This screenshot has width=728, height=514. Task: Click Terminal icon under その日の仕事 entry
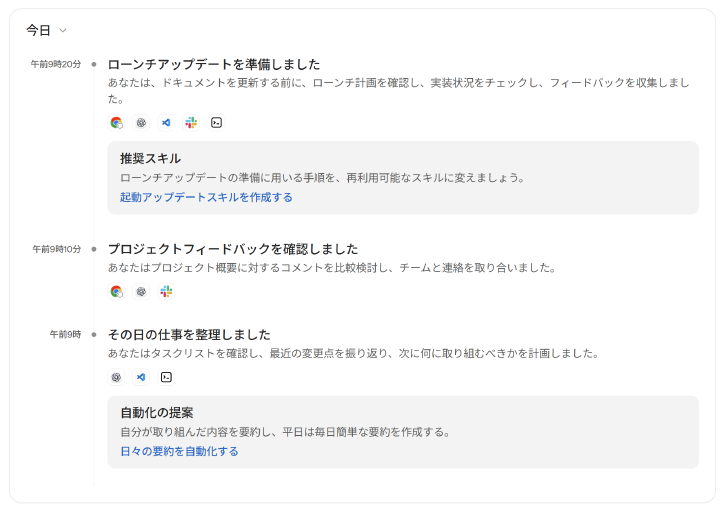click(166, 377)
